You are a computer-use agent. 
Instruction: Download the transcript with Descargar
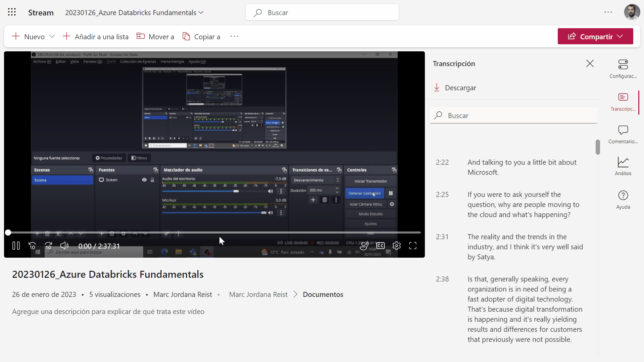[455, 88]
